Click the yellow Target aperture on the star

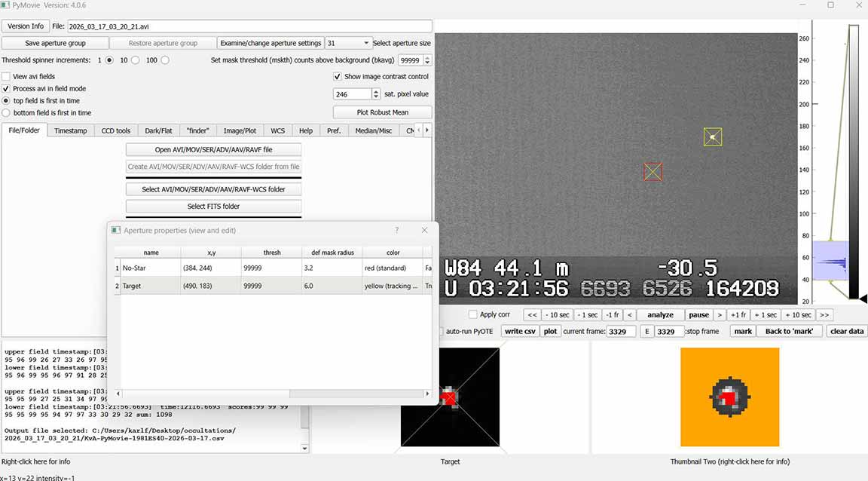pyautogui.click(x=712, y=137)
